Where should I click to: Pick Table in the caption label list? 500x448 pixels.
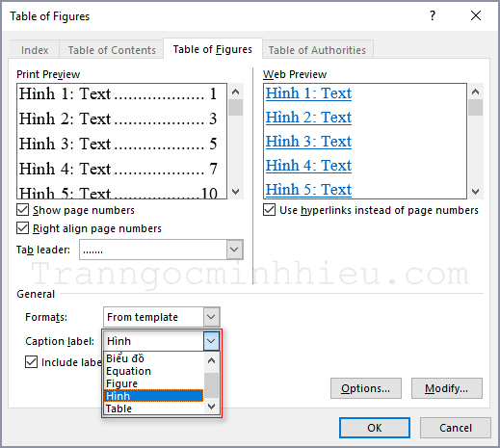[x=154, y=408]
